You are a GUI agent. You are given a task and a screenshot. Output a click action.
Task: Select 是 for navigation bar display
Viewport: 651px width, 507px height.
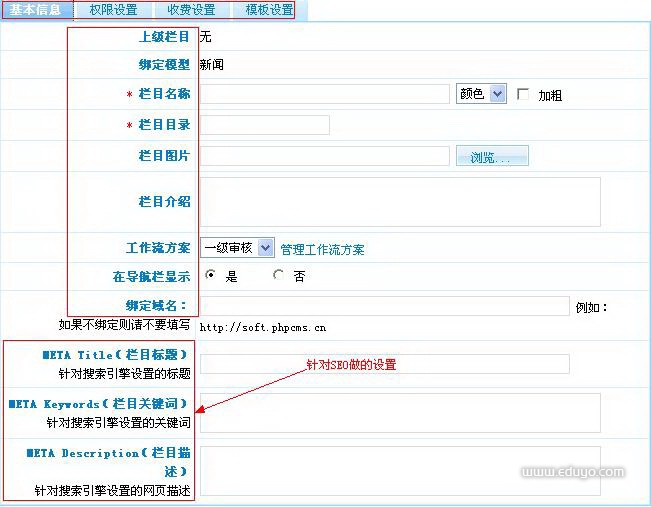tap(210, 276)
